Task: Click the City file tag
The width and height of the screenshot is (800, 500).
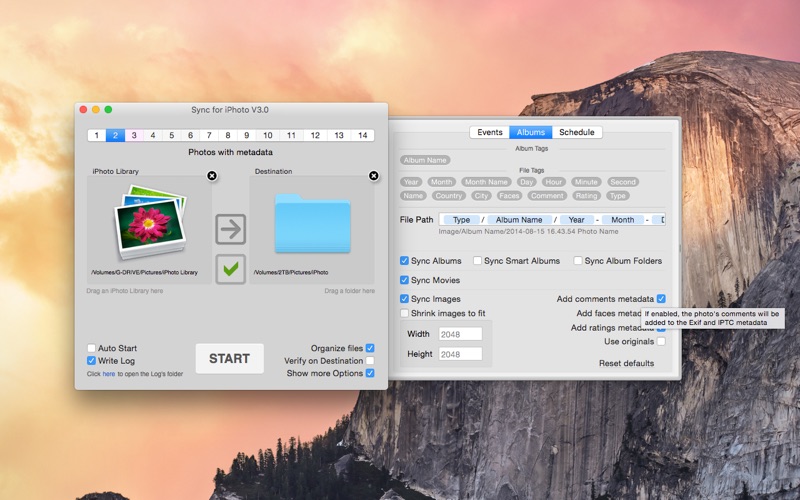Action: (x=481, y=195)
